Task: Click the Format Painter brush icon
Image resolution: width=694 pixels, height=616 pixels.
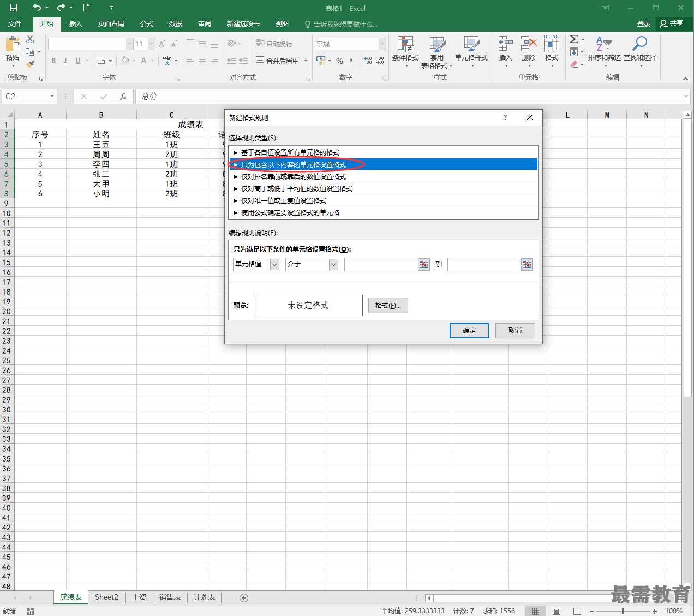Action: [x=30, y=64]
